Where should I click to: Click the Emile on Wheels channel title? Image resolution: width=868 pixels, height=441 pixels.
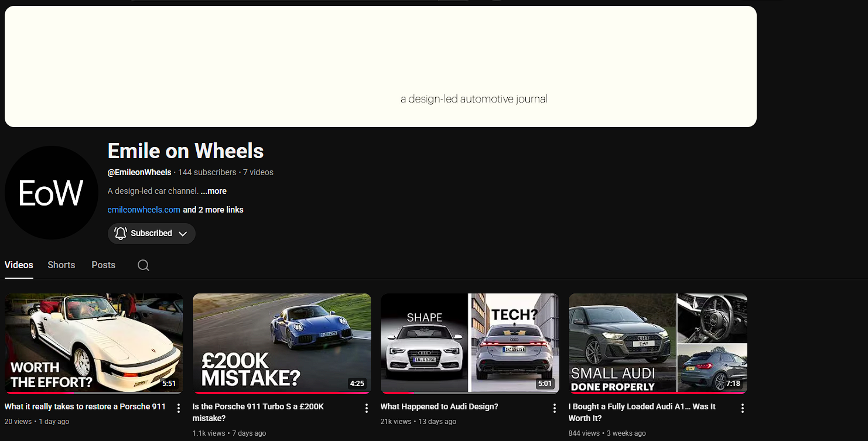[186, 151]
